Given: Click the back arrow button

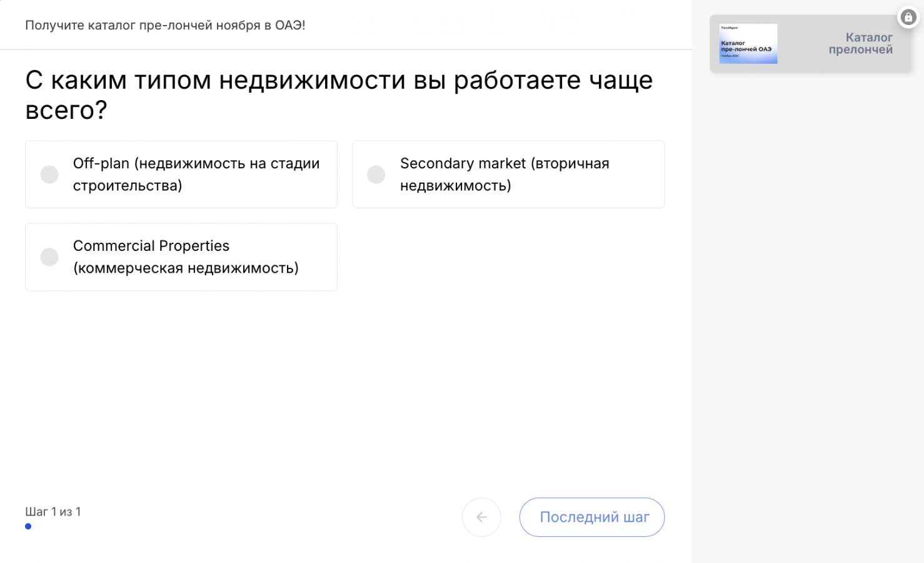Looking at the screenshot, I should pyautogui.click(x=481, y=517).
